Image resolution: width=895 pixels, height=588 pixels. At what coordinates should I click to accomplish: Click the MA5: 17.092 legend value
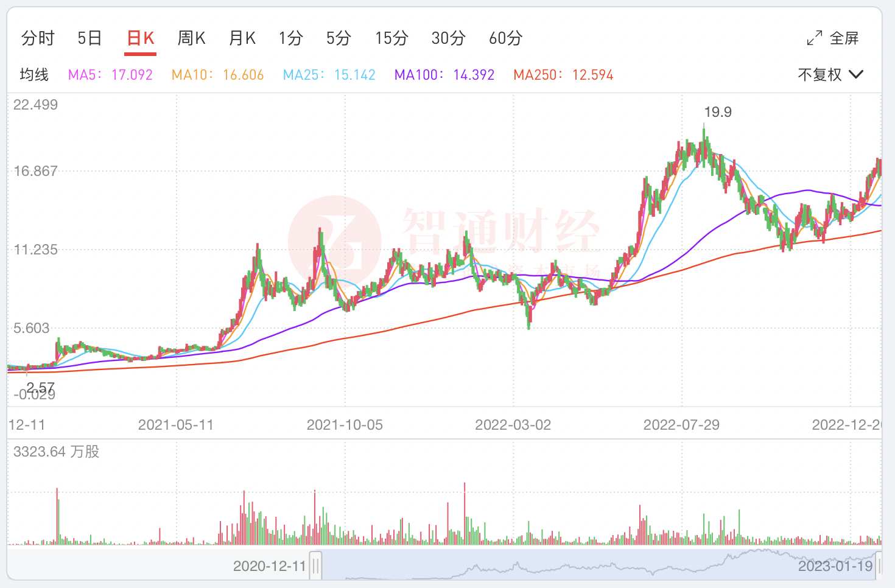pyautogui.click(x=110, y=75)
